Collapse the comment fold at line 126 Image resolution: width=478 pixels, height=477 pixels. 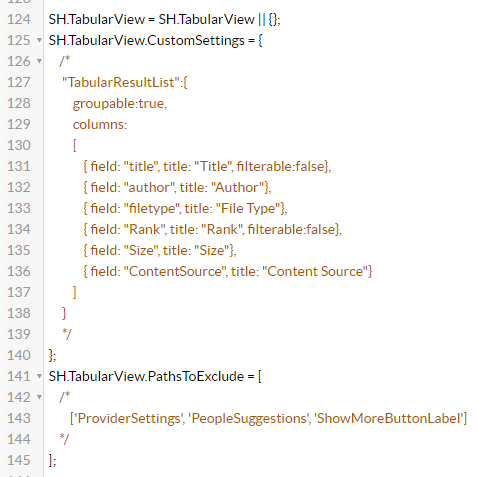39,61
